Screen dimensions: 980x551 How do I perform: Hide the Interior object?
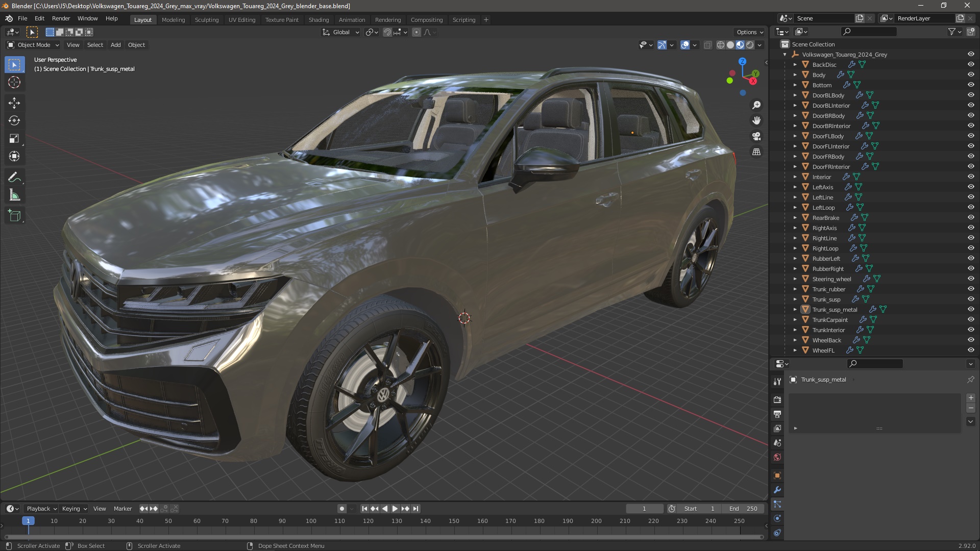point(971,177)
